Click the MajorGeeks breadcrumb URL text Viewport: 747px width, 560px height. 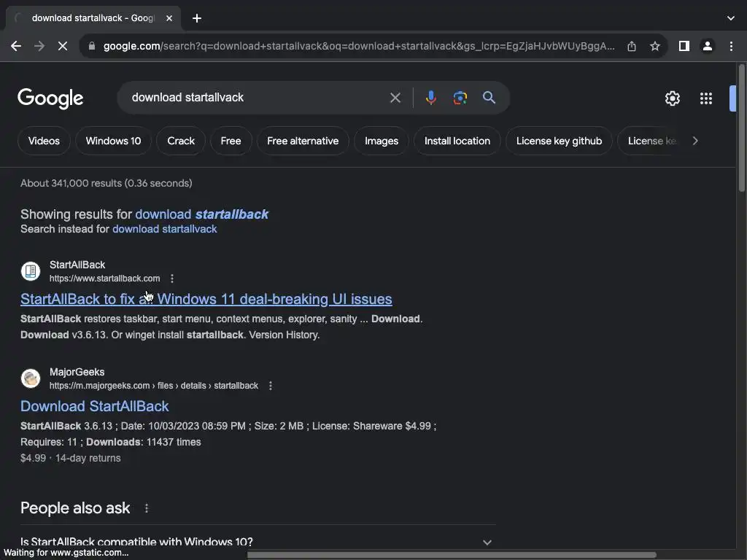coord(154,386)
